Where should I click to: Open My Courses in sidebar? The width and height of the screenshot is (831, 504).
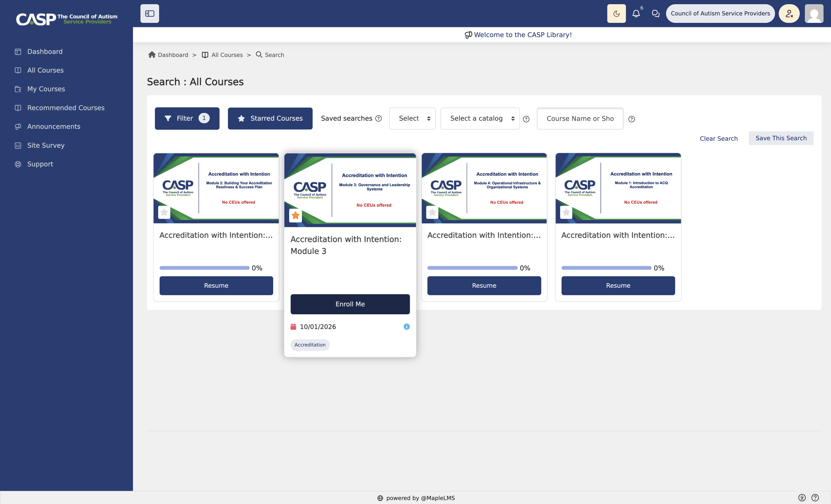point(46,89)
